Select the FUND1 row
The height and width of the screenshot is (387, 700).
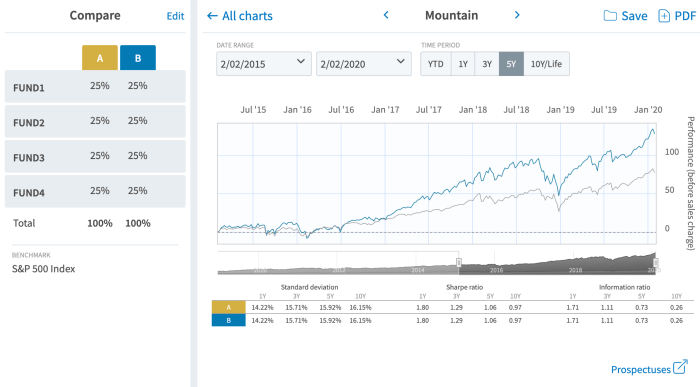pyautogui.click(x=95, y=87)
